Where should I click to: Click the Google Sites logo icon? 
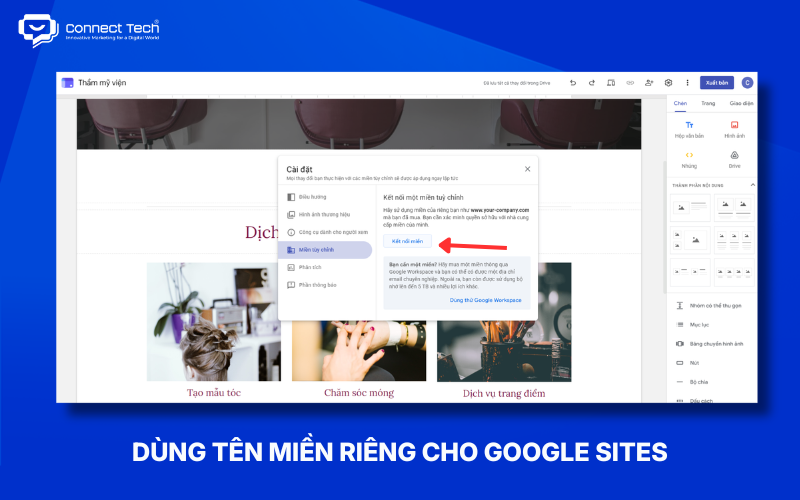point(67,83)
